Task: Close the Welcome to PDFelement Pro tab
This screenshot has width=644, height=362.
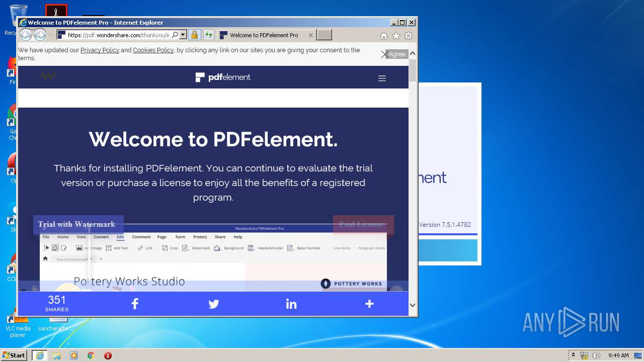Action: coord(310,35)
